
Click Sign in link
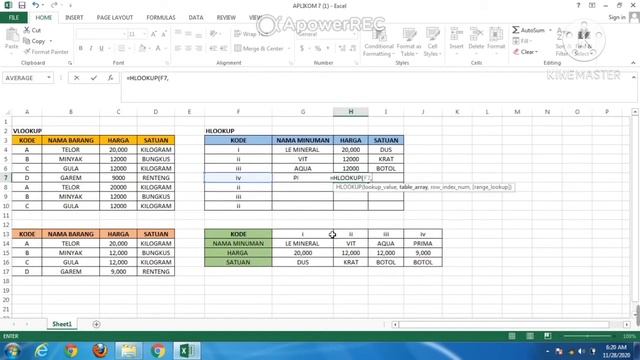(x=617, y=17)
